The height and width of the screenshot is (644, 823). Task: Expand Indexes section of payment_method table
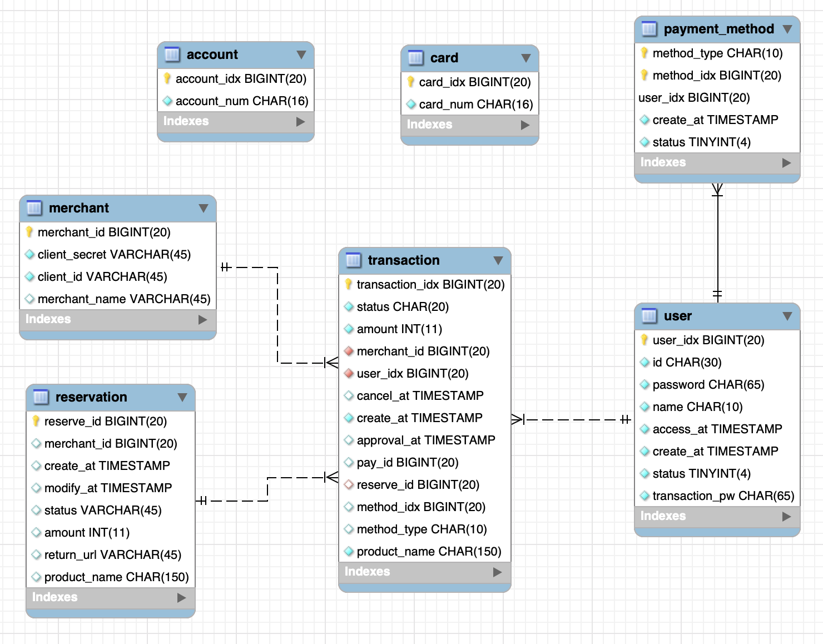tap(787, 162)
